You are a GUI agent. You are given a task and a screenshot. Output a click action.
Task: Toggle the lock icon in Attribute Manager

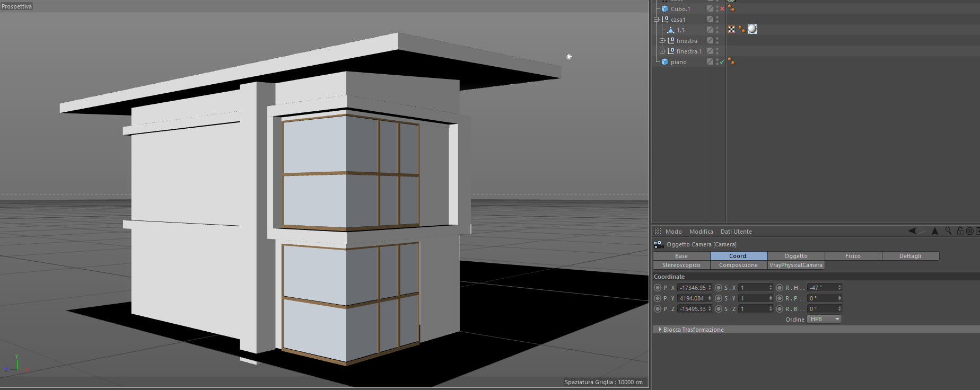click(960, 231)
